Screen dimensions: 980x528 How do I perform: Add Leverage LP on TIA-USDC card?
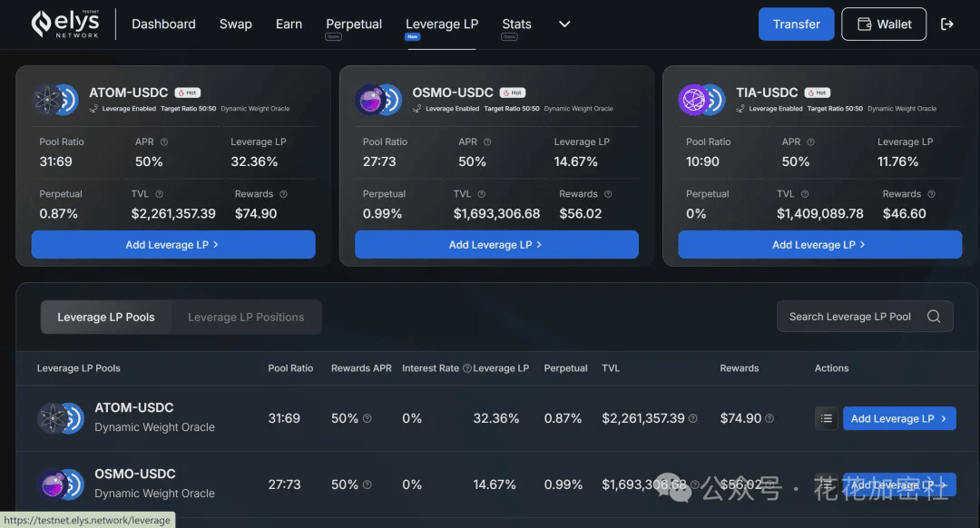click(x=819, y=244)
